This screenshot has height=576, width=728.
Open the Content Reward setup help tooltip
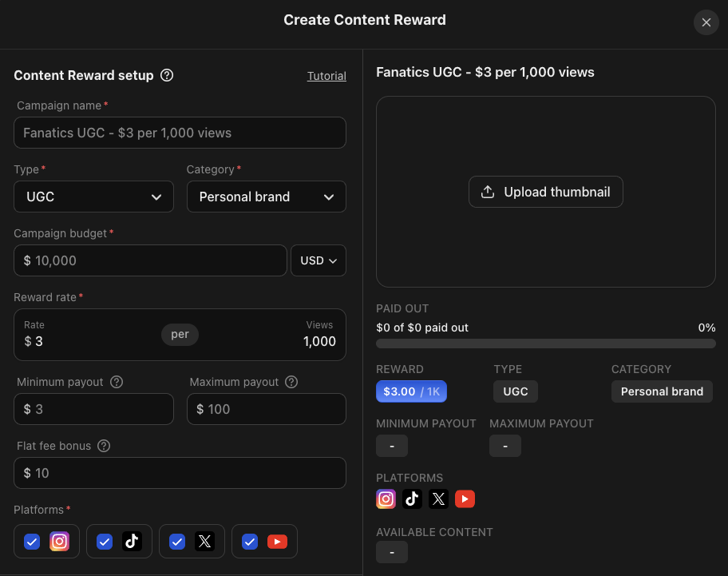click(x=166, y=75)
